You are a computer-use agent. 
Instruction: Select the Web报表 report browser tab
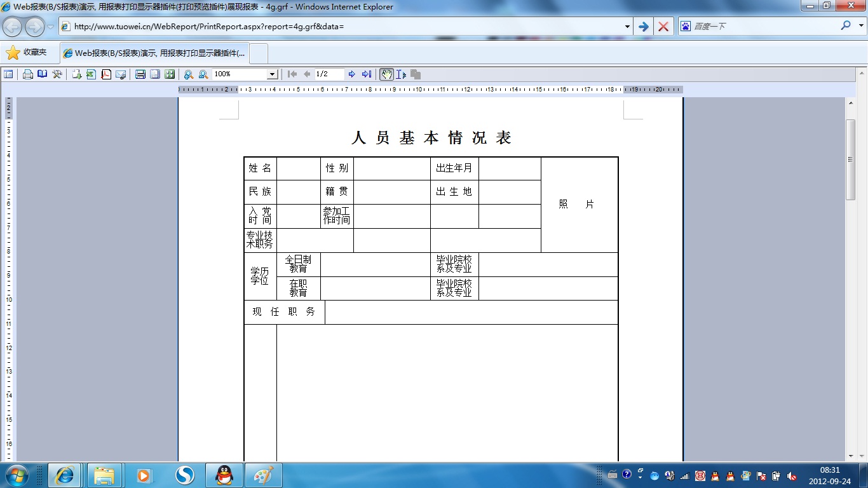pos(154,53)
